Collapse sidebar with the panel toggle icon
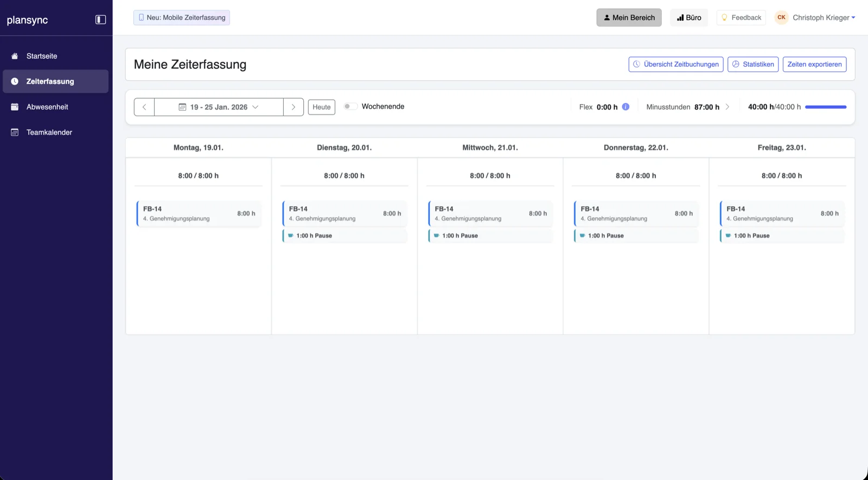Viewport: 868px width, 480px height. [100, 20]
